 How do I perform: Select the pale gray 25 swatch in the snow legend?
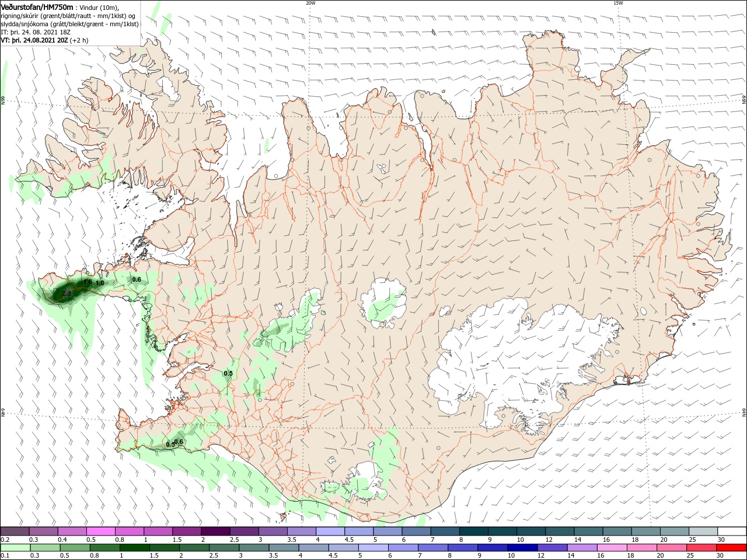point(703,531)
